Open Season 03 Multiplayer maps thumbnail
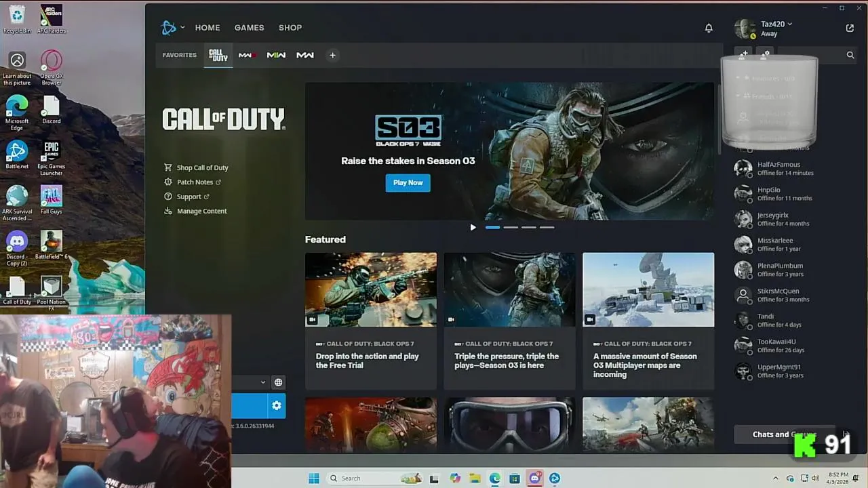The width and height of the screenshot is (868, 488). [x=648, y=289]
